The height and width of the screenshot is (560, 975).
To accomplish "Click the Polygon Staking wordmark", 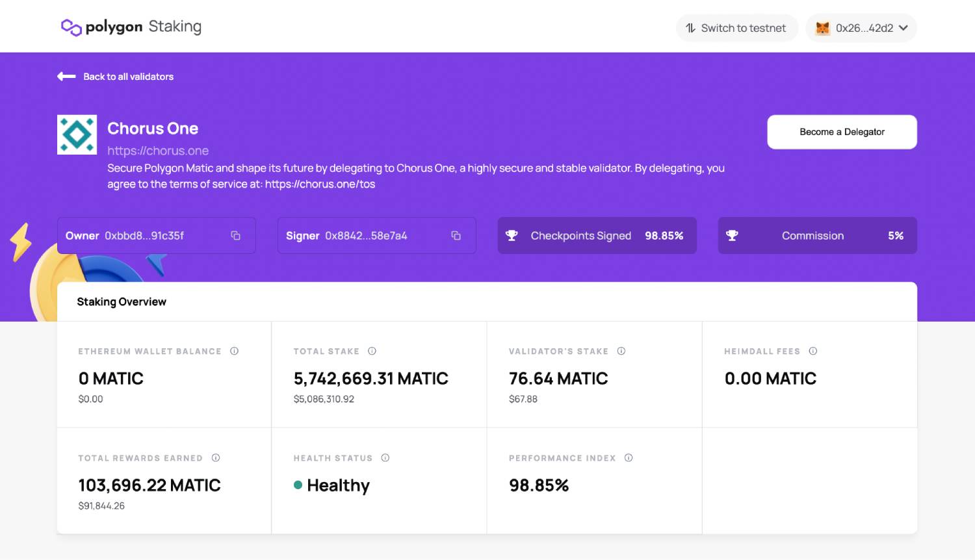I will click(x=144, y=27).
